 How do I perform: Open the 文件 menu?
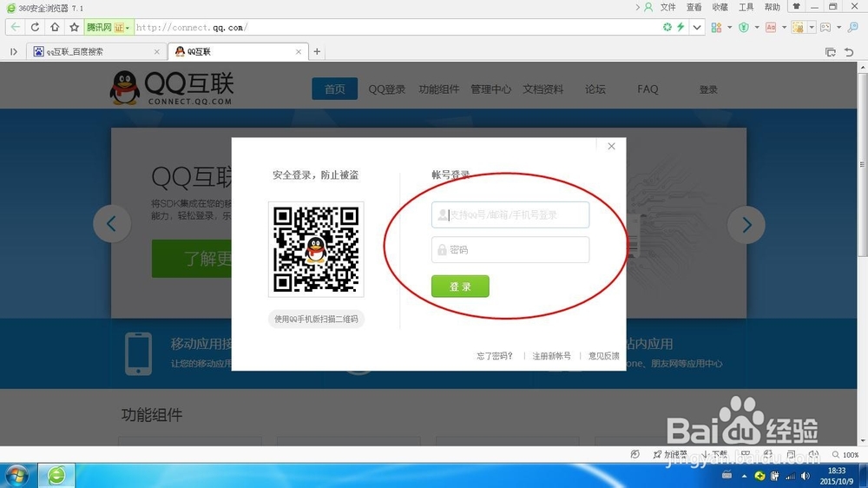[x=668, y=7]
